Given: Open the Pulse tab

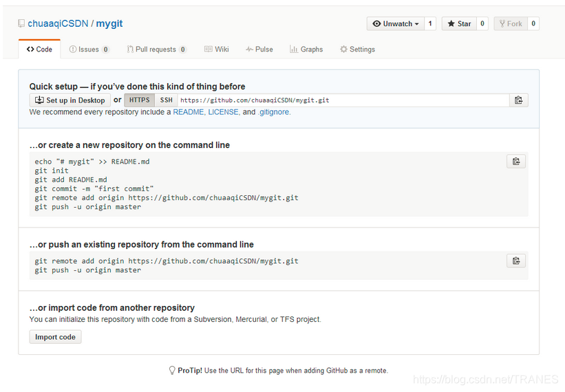Looking at the screenshot, I should (259, 50).
